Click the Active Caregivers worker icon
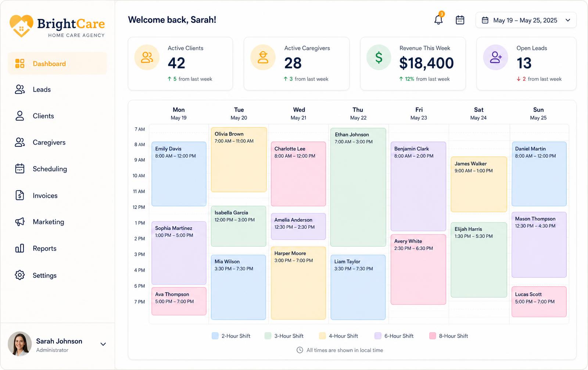 coord(263,57)
